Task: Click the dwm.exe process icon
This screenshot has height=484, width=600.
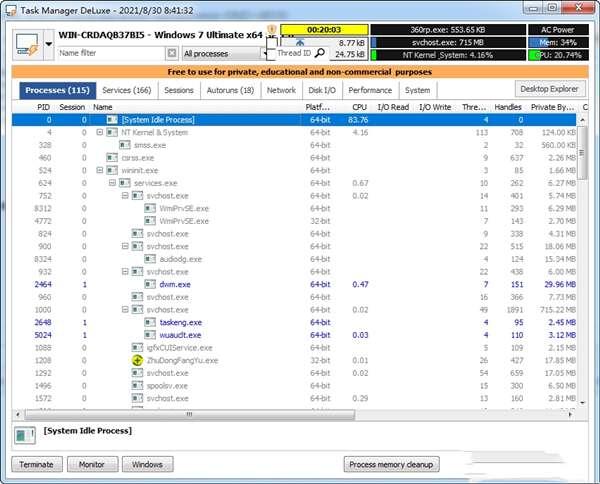Action: point(150,284)
